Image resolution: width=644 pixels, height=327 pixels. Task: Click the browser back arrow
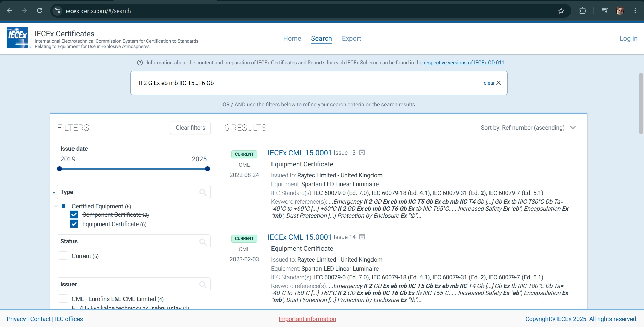[9, 11]
